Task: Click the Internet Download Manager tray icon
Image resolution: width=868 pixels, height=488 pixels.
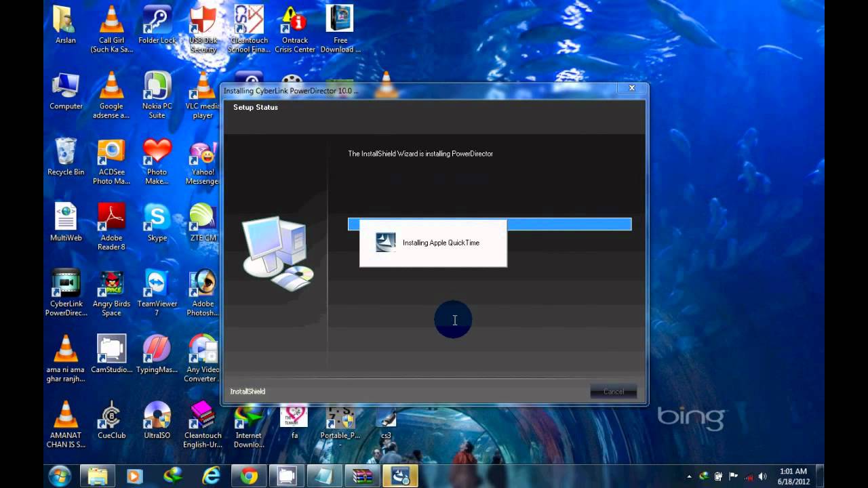Action: (704, 476)
